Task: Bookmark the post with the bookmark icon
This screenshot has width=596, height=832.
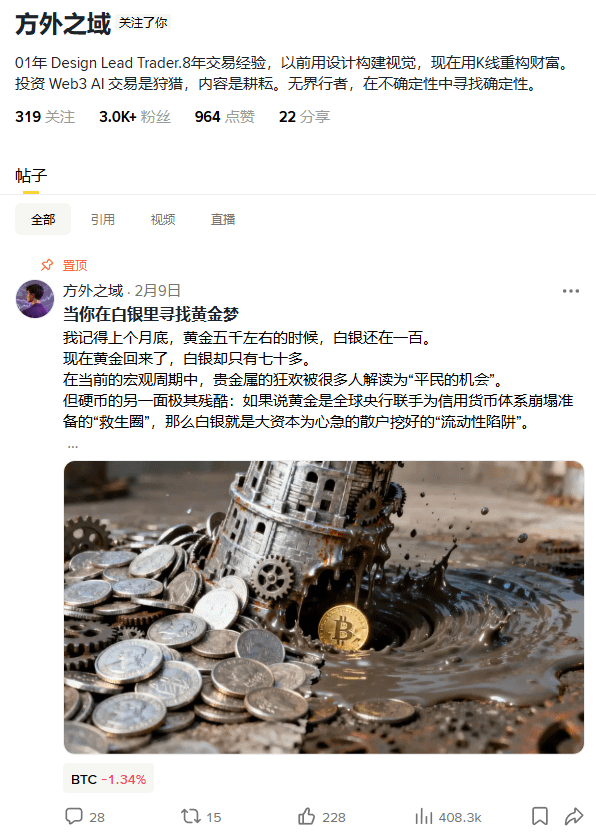Action: coord(540,816)
